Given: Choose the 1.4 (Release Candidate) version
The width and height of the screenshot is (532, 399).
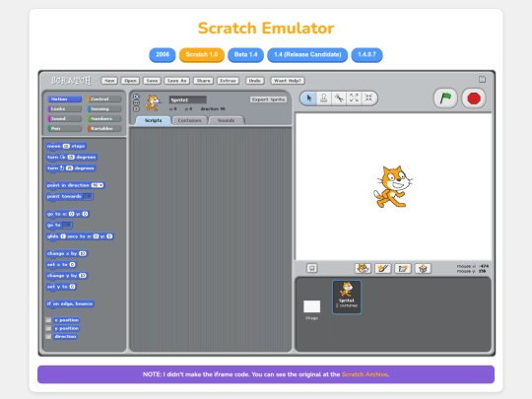Looking at the screenshot, I should pos(307,54).
